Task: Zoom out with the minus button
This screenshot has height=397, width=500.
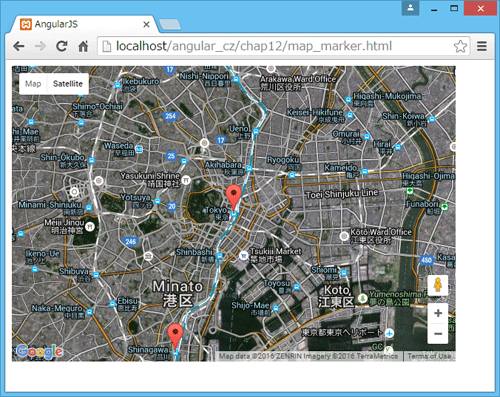Action: tap(438, 334)
